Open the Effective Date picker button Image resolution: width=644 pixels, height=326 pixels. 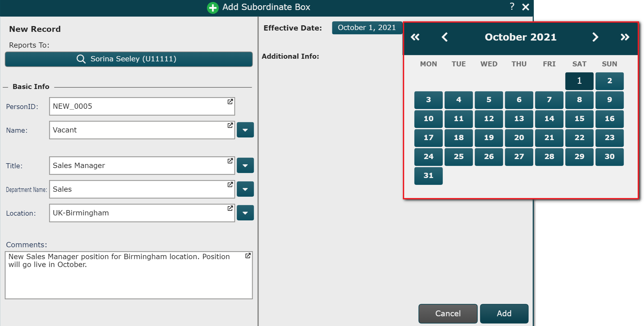tap(367, 28)
